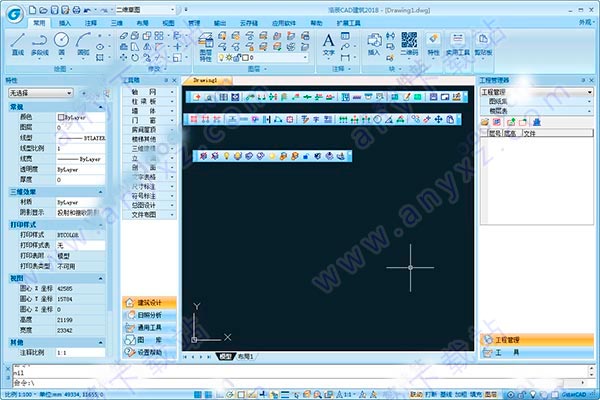600x400 pixels.
Task: Switch to the 注释 ribbon tab
Action: [91, 23]
